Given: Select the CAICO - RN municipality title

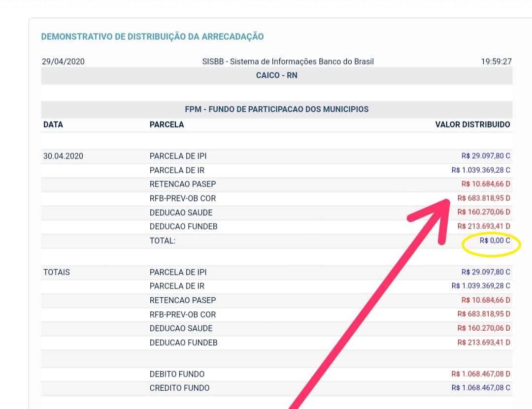Looking at the screenshot, I should click(x=276, y=75).
